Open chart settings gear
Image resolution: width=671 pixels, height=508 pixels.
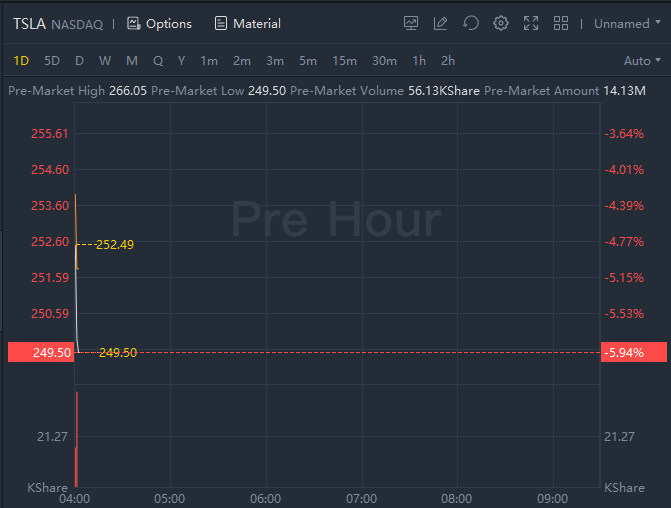[x=501, y=23]
